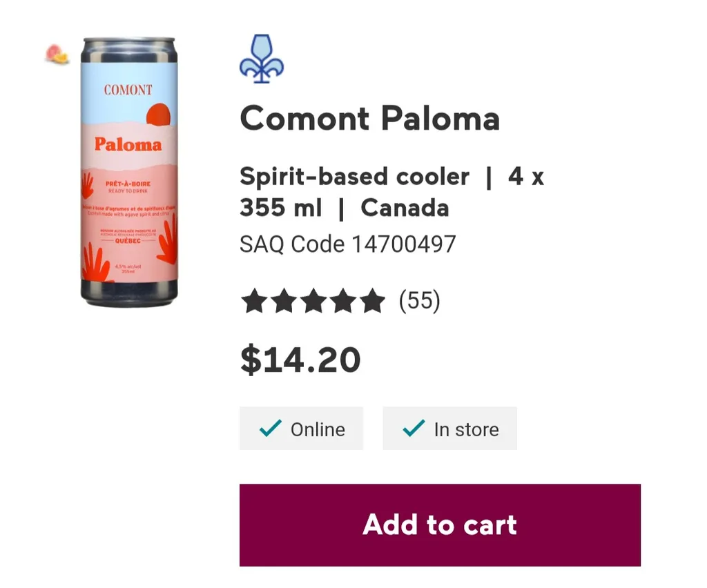
Task: Select the Comont Paloma product title
Action: coord(370,118)
